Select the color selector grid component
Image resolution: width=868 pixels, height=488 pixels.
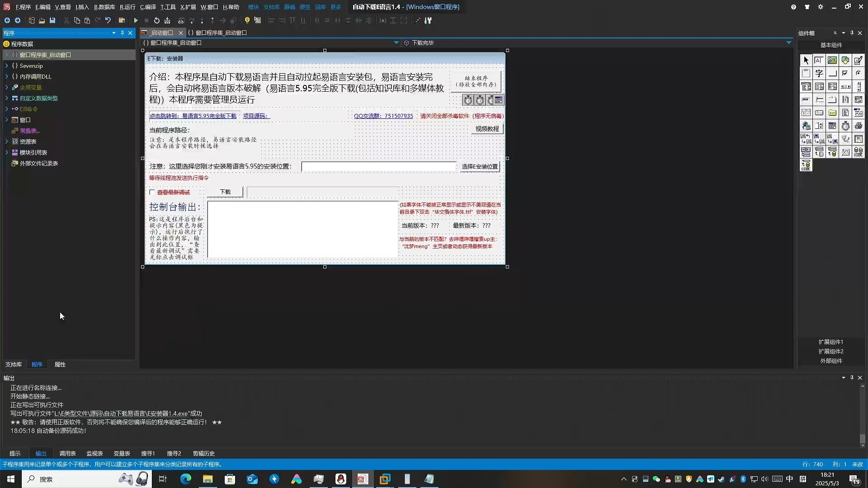coord(859,113)
